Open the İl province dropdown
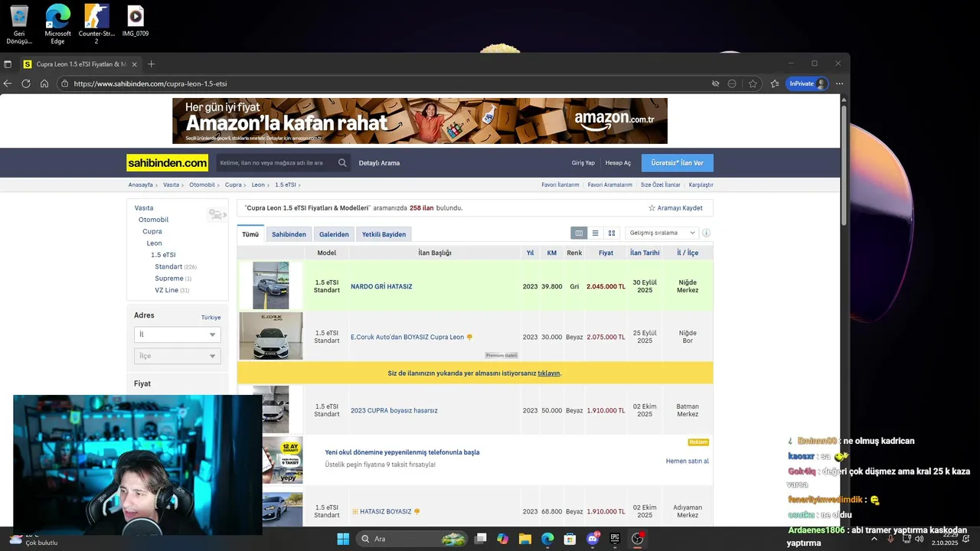This screenshot has width=980, height=551. (x=177, y=334)
